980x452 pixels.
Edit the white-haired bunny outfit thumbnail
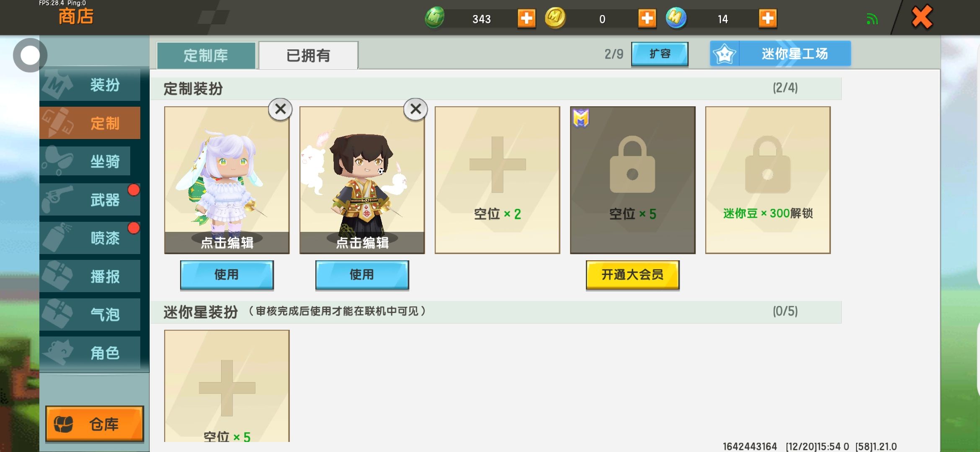pyautogui.click(x=227, y=180)
